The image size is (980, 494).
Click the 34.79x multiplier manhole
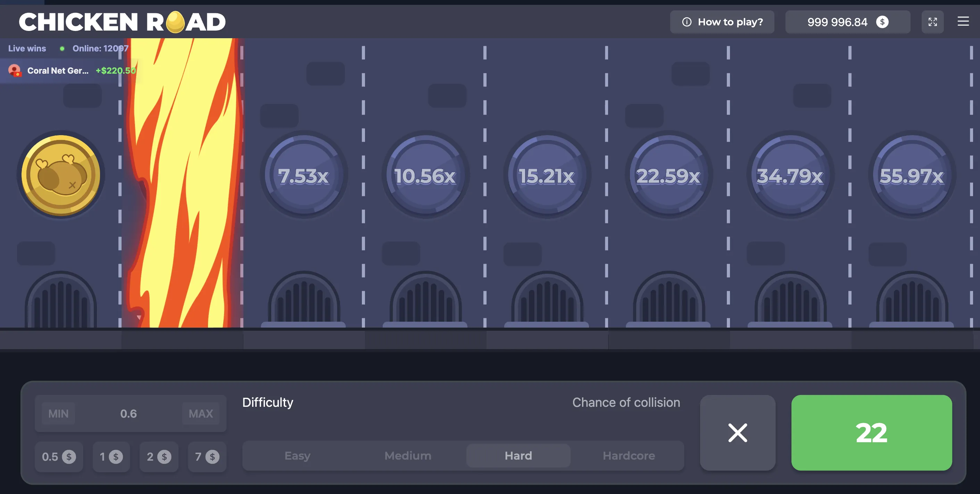790,175
